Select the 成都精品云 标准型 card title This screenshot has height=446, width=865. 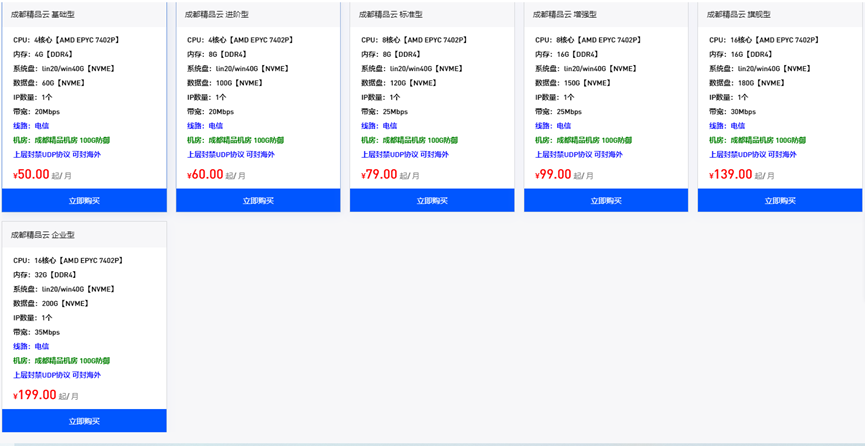[391, 15]
